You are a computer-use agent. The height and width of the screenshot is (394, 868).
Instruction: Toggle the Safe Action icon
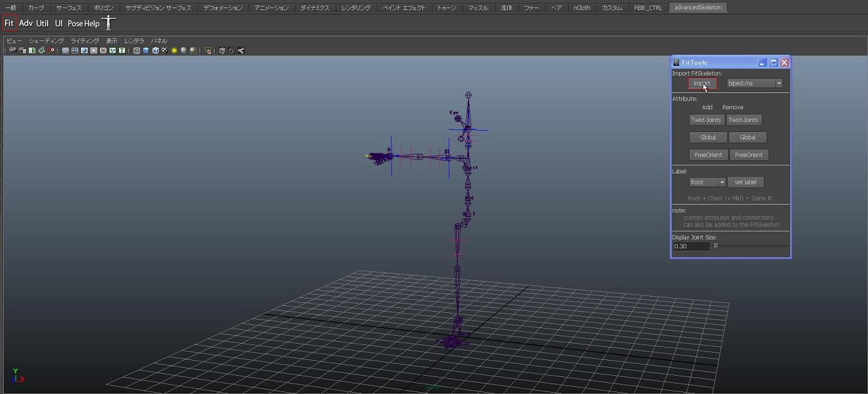[112, 50]
